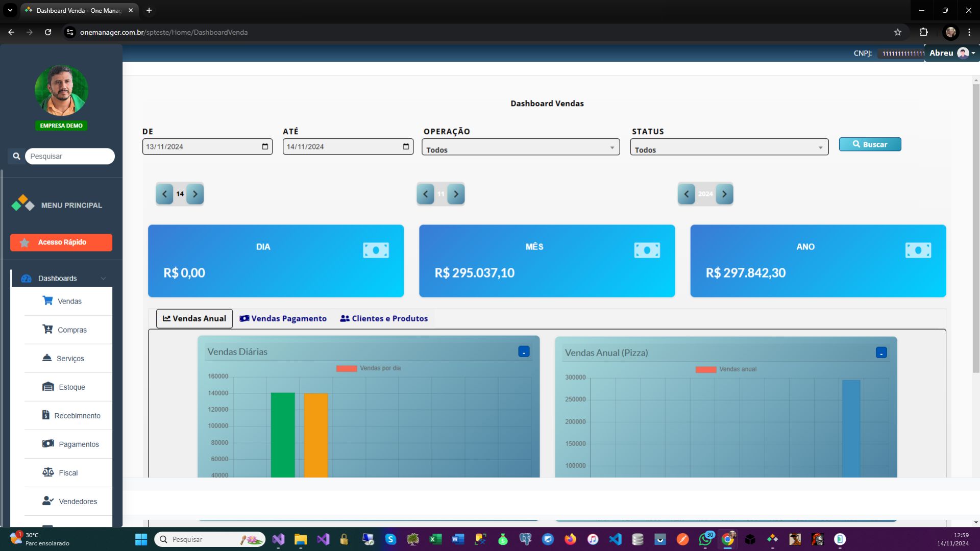Click the ANO card money icon
The width and height of the screenshot is (980, 551).
pyautogui.click(x=918, y=250)
